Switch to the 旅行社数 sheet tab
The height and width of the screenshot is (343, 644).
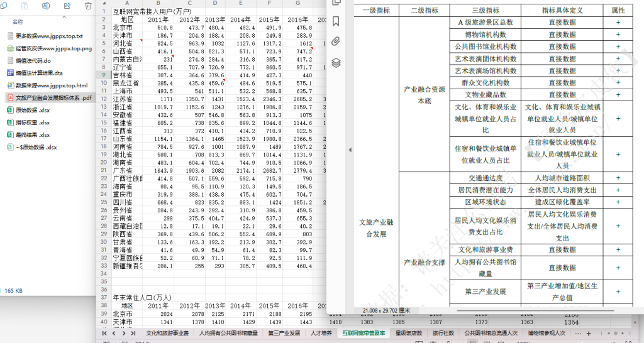click(x=443, y=333)
